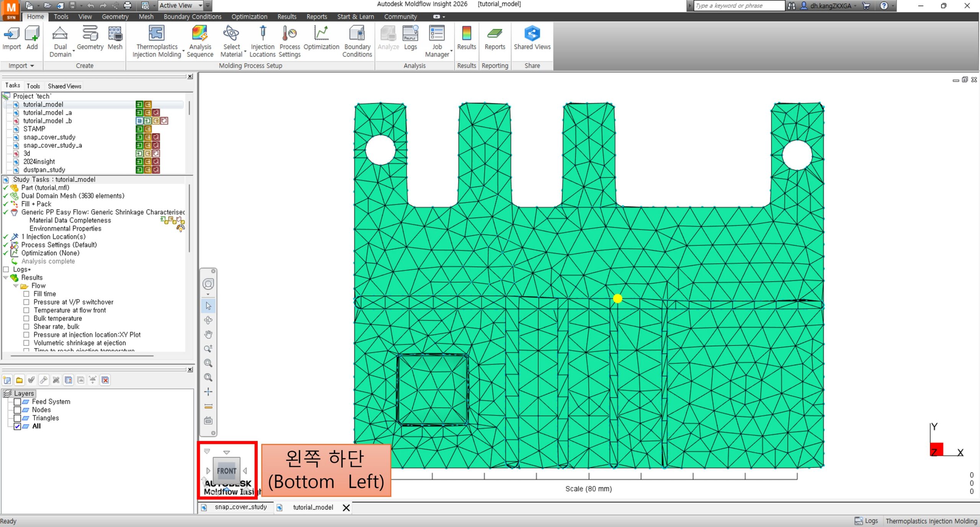Viewport: 980px width, 527px height.
Task: Check Volumetric shrinkage at ejection result
Action: 26,343
